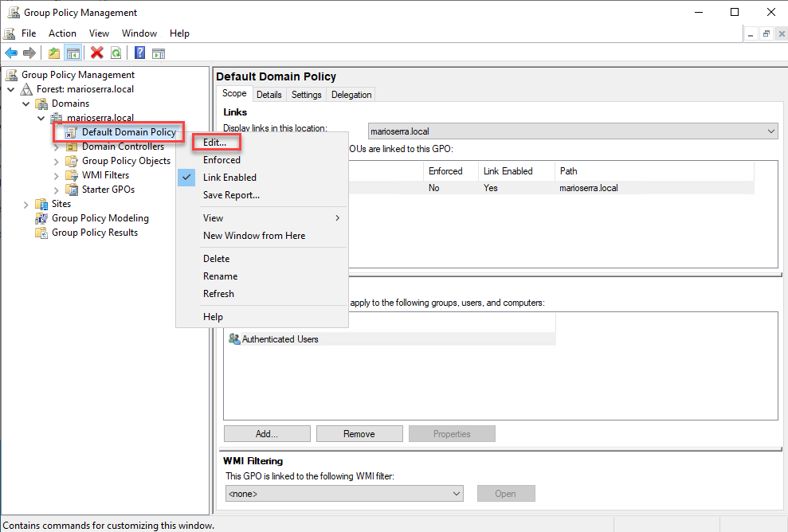
Task: Open the WMI filter <none> dropdown
Action: coord(344,493)
